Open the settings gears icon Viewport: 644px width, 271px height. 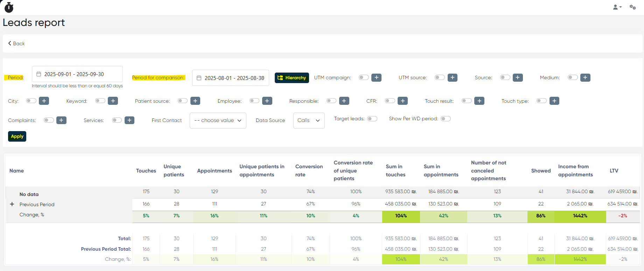[x=632, y=7]
